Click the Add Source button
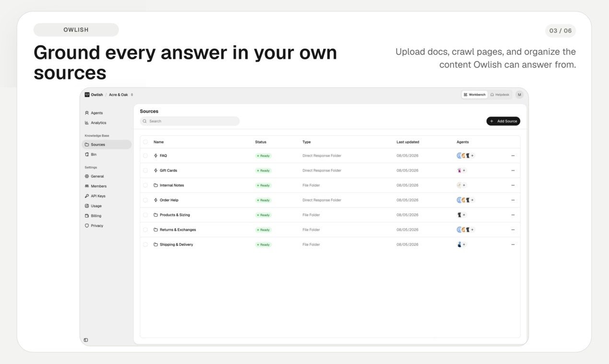The image size is (609, 364). click(503, 121)
